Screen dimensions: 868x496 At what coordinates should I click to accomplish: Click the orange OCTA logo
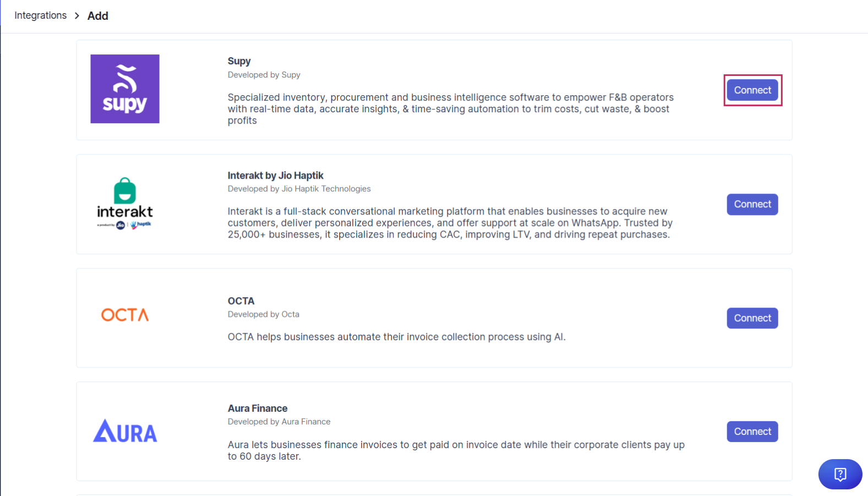coord(125,315)
